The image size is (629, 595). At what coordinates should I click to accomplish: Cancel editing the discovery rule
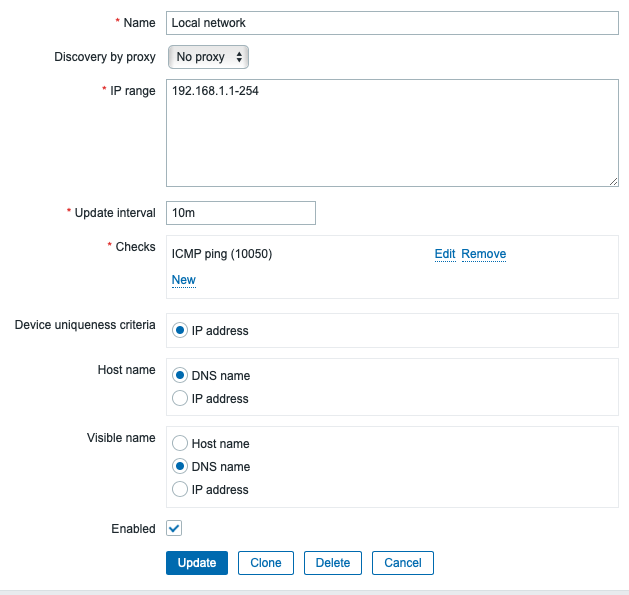(x=403, y=563)
